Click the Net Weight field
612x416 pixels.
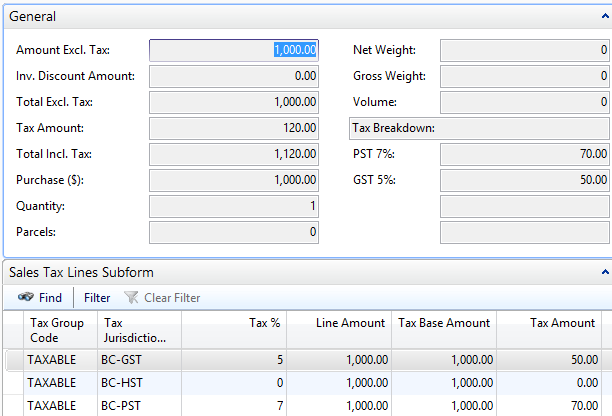(x=525, y=50)
